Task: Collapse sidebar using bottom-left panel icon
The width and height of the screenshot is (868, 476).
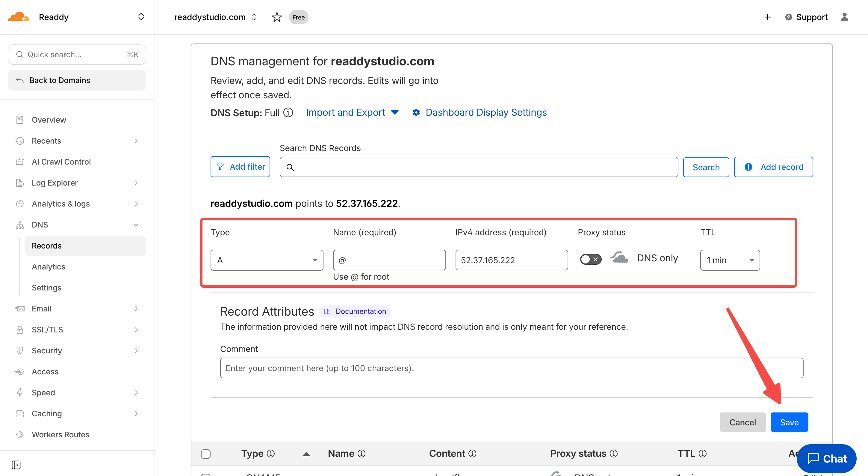Action: click(16, 465)
